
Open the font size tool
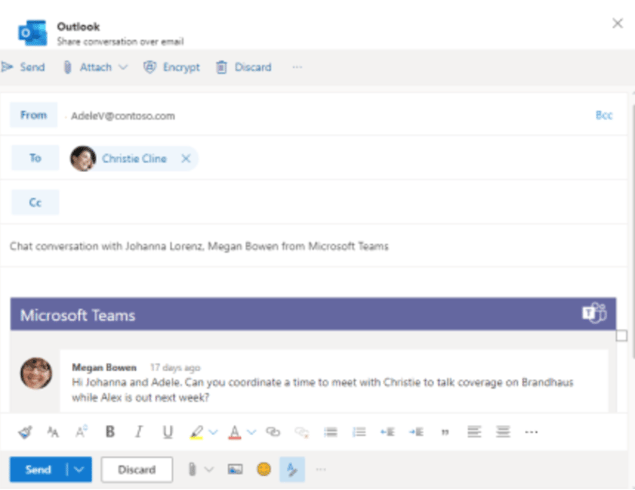coord(53,432)
